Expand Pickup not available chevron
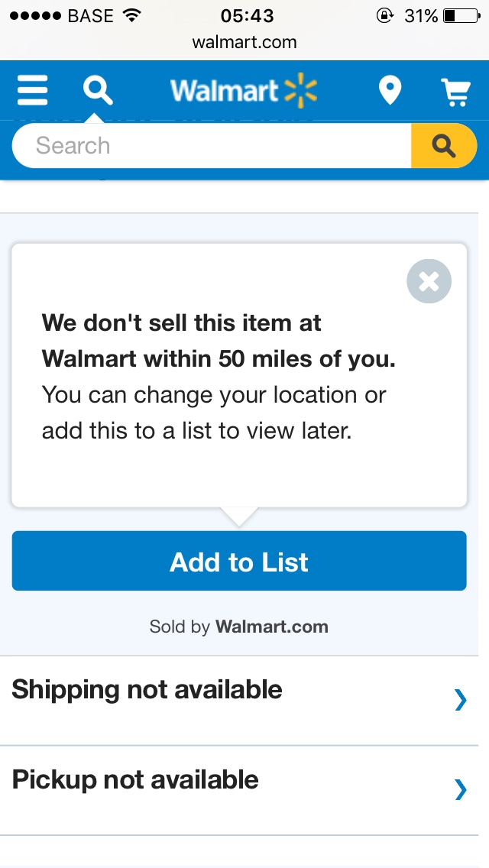Screen dimensions: 489x868 tap(460, 790)
